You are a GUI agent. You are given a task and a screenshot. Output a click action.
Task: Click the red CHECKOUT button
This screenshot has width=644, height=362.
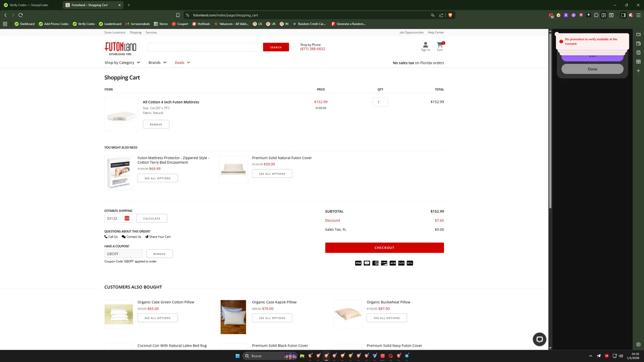pos(384,247)
